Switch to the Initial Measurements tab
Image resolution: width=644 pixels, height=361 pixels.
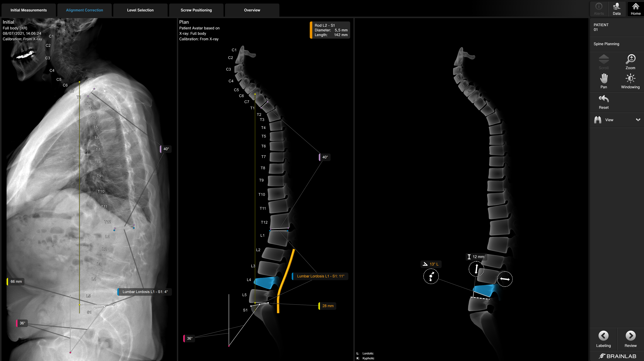[x=29, y=10]
